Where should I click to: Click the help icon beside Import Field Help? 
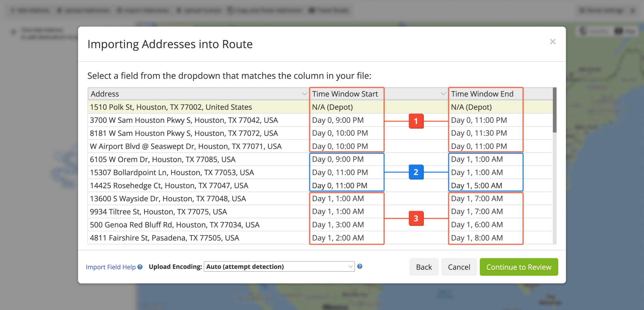[x=140, y=267]
